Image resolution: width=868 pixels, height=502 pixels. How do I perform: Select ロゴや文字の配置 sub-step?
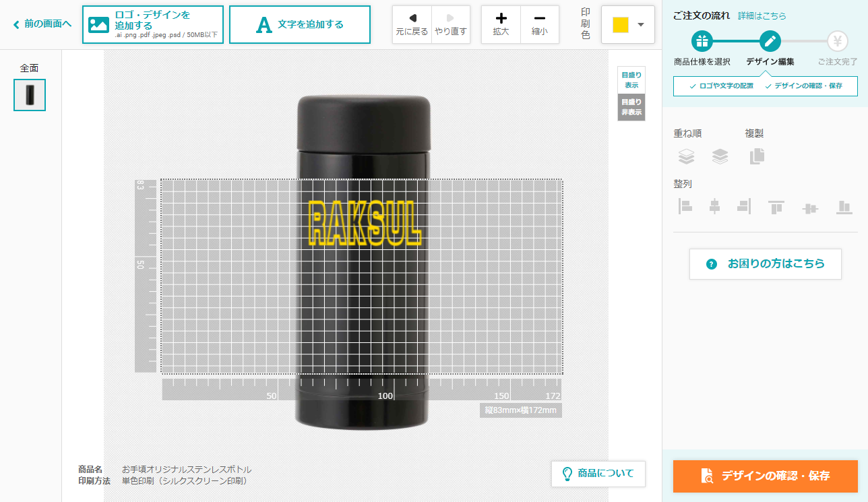(x=721, y=86)
